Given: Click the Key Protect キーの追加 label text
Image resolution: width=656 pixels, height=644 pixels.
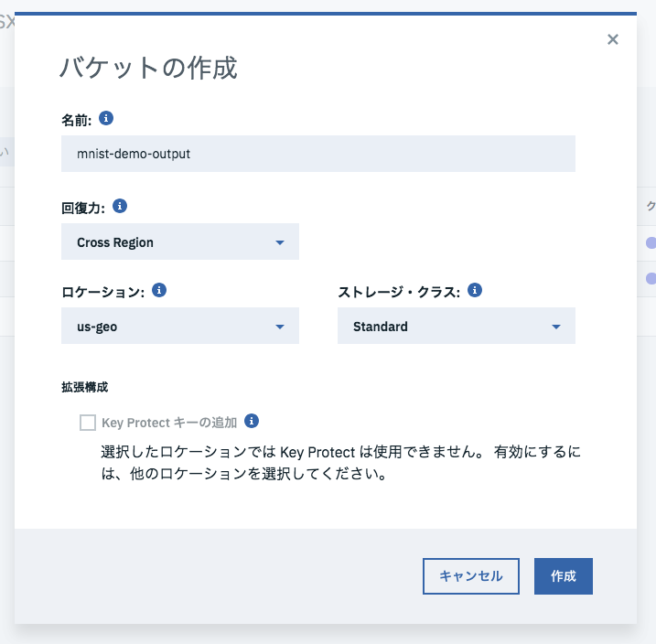Looking at the screenshot, I should pyautogui.click(x=169, y=423).
